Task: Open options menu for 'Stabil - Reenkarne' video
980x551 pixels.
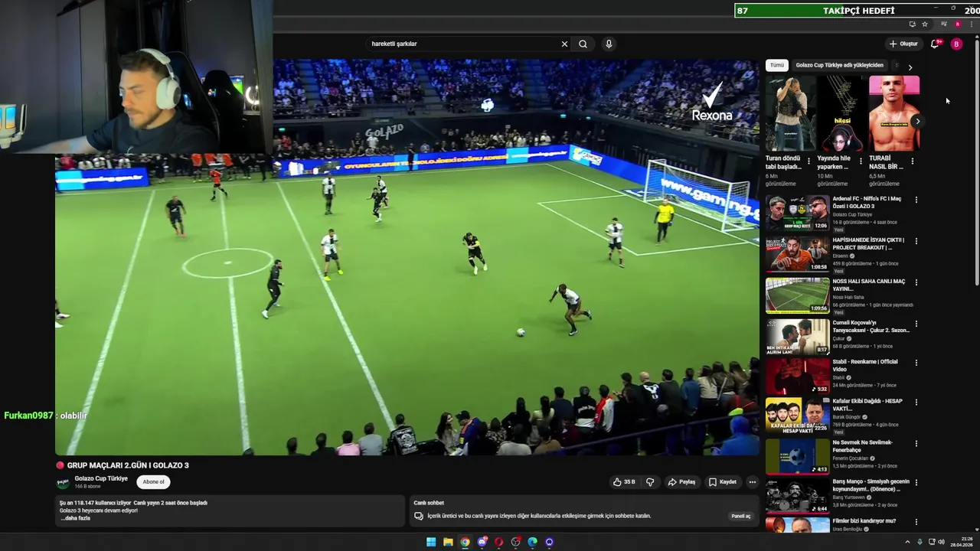Action: point(916,363)
